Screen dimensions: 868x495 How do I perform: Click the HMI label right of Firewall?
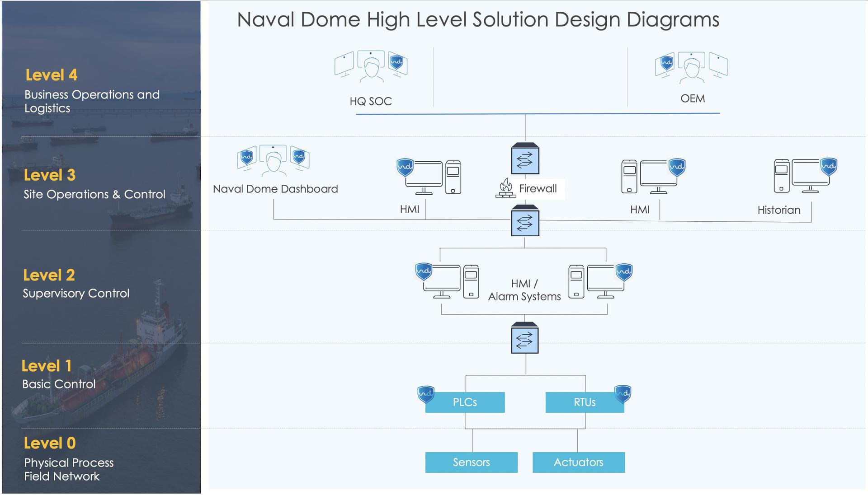640,210
